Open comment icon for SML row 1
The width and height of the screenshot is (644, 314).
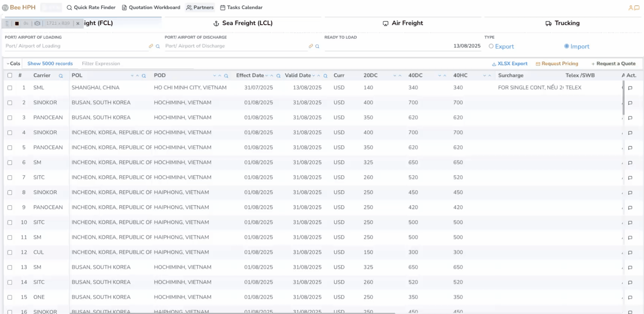click(x=630, y=88)
